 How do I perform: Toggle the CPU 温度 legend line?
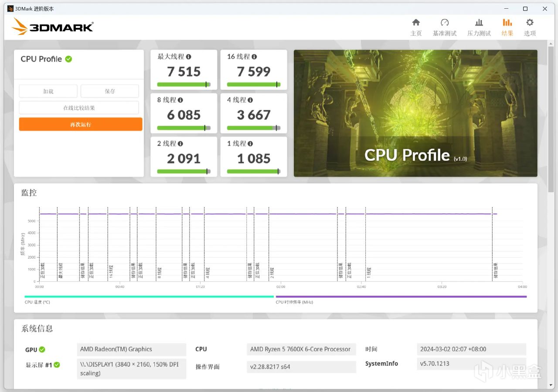tap(149, 297)
